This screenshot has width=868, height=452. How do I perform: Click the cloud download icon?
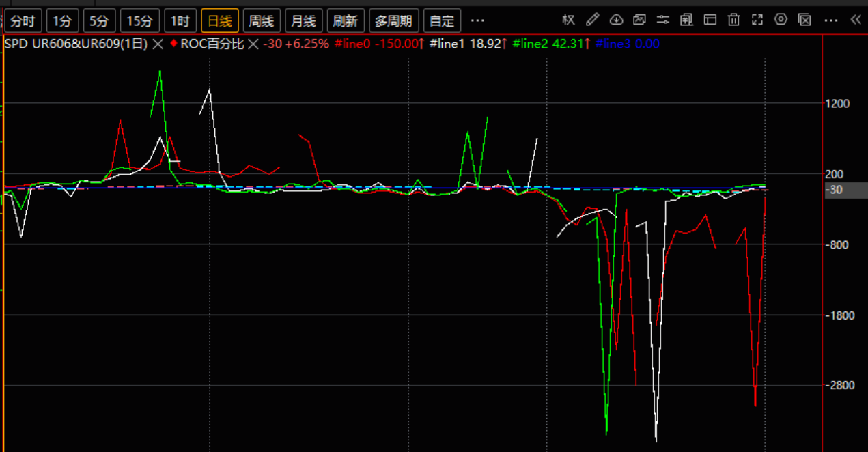point(616,20)
